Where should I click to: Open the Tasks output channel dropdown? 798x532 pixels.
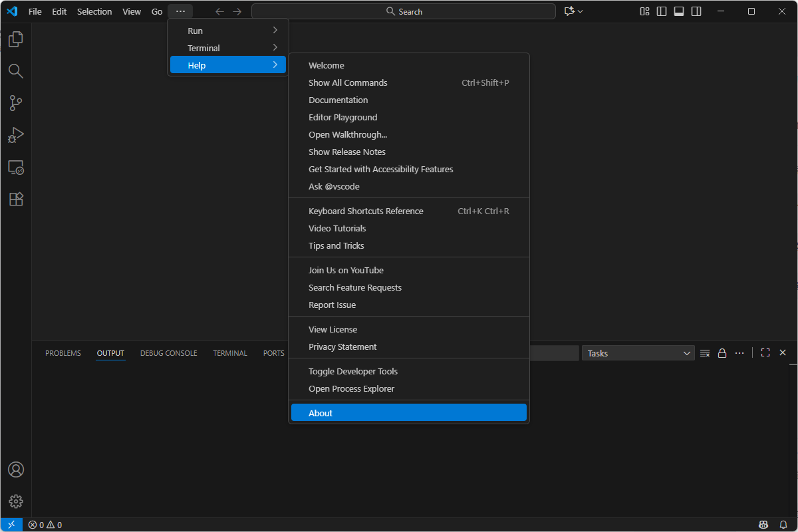coord(638,353)
